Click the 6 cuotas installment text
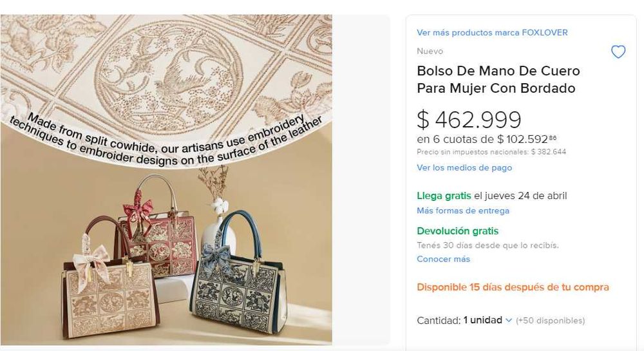The width and height of the screenshot is (644, 351). 487,139
